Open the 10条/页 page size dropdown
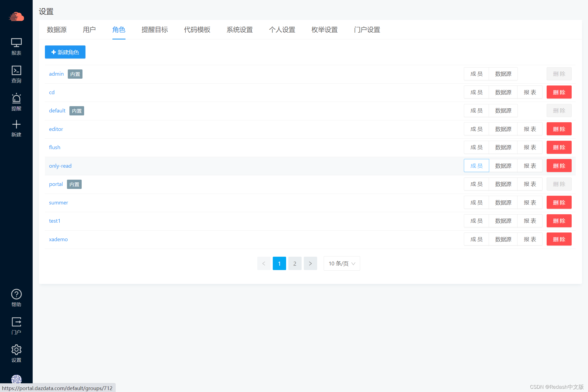This screenshot has height=392, width=588. [x=342, y=263]
